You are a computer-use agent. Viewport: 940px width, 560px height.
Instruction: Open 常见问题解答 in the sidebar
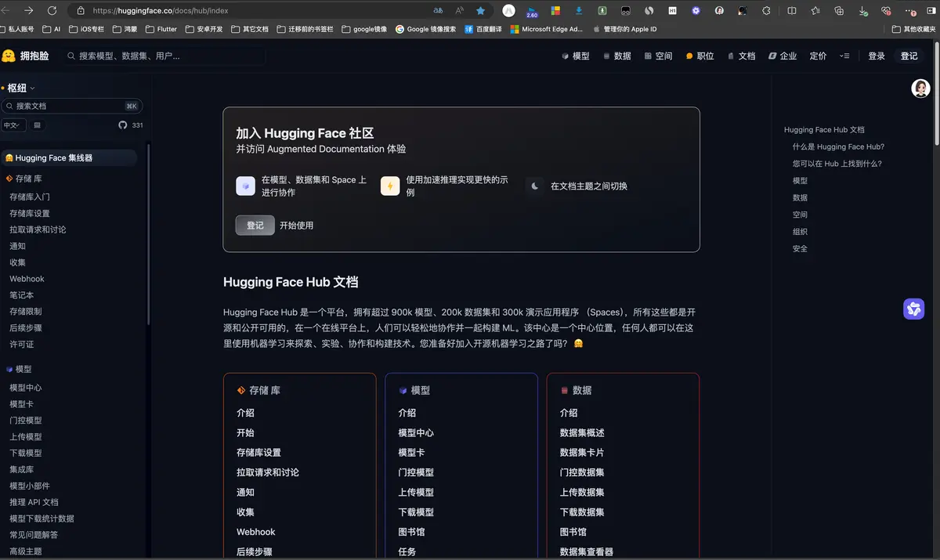[x=34, y=535]
